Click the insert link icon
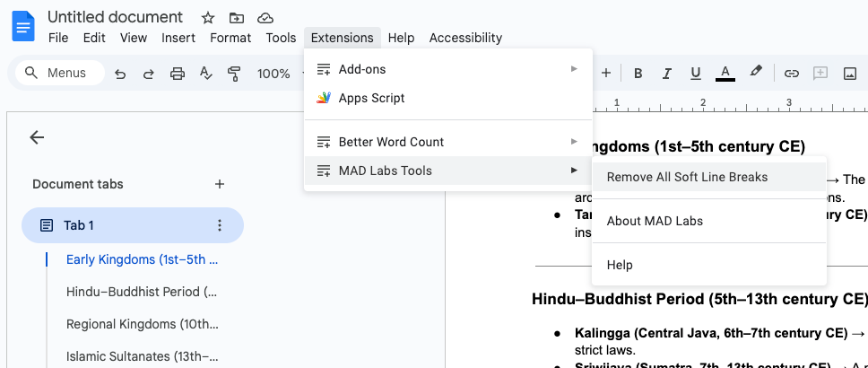868x368 pixels. pyautogui.click(x=792, y=74)
